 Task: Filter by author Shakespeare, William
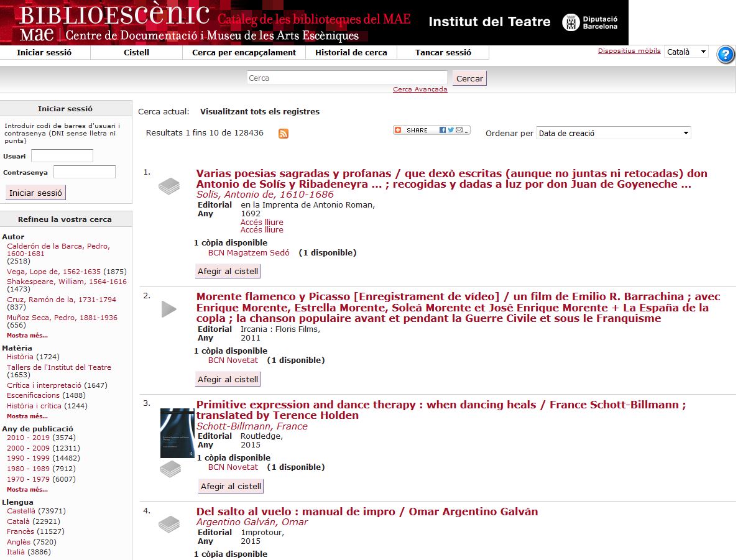(67, 282)
